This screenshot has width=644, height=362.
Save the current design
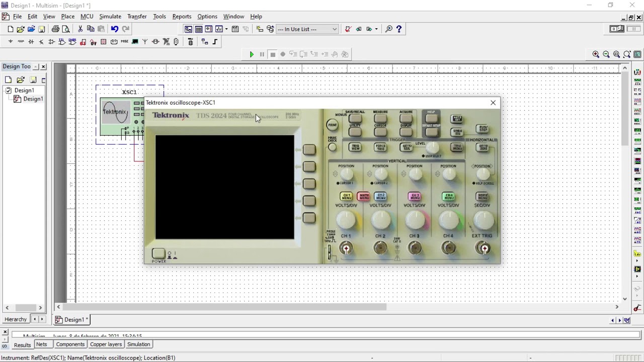point(42,29)
